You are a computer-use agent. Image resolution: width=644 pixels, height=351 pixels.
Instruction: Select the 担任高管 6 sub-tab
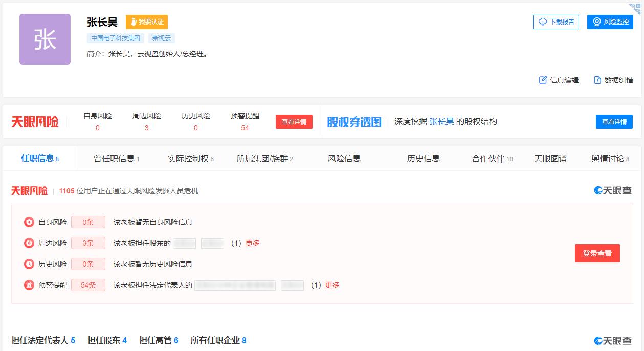159,340
